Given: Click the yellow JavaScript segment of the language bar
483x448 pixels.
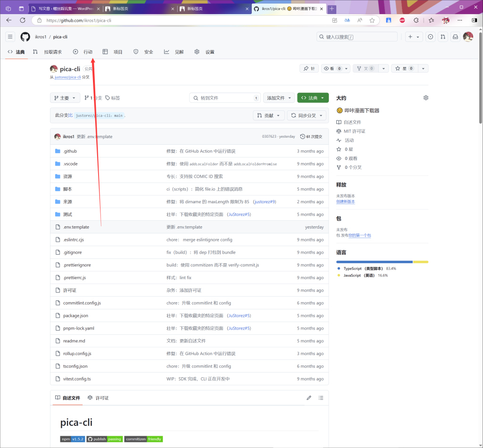Looking at the screenshot, I should [421, 262].
